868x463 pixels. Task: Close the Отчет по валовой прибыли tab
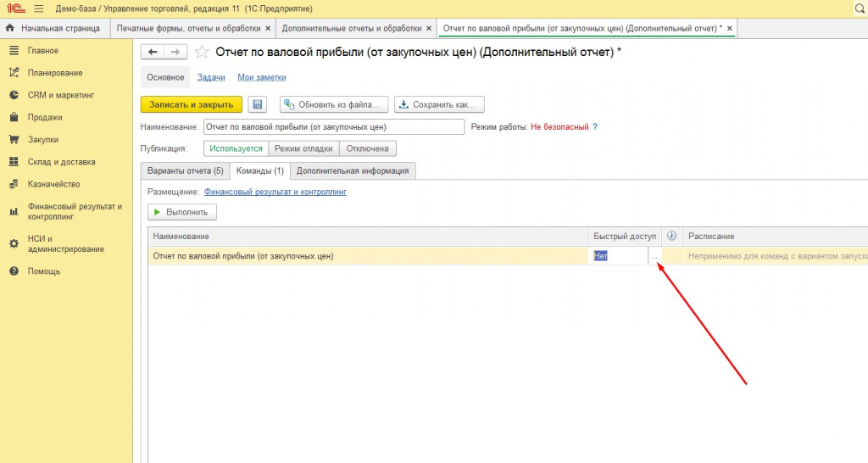coord(730,28)
